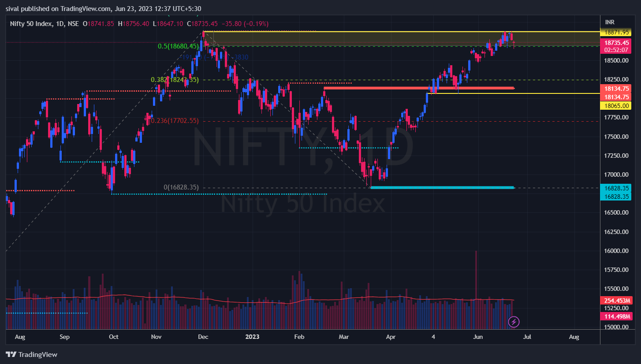641x364 pixels.
Task: Click the 17500.00 price axis tick
Action: [616, 137]
